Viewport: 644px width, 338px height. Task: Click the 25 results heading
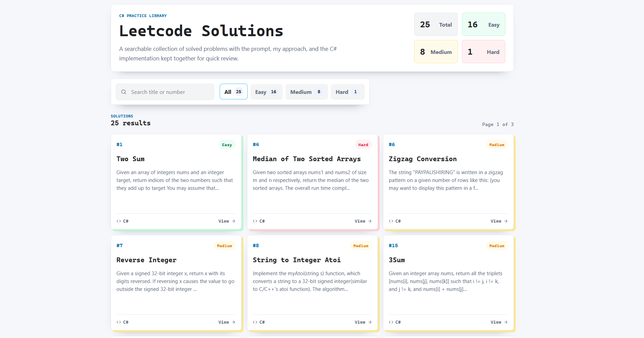click(131, 123)
